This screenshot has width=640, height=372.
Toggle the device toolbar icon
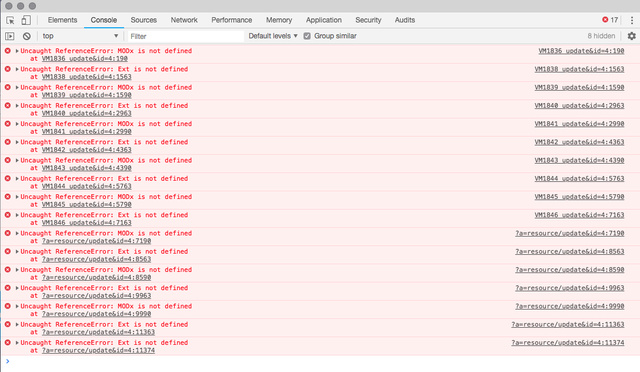pos(26,20)
